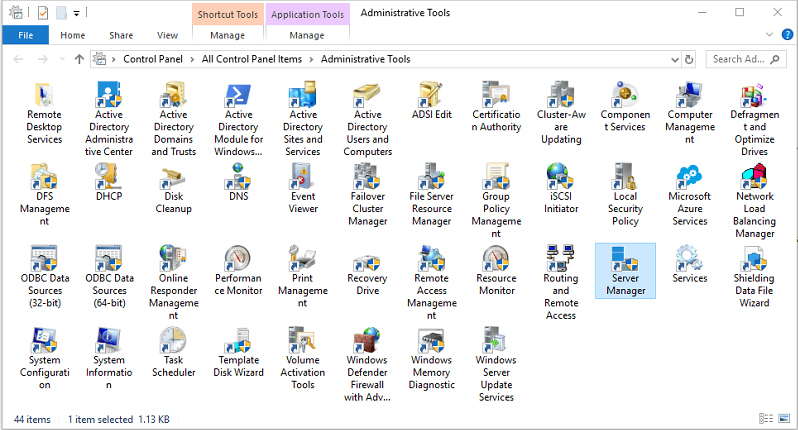
Task: Open the DHCP console icon
Action: pos(109,183)
